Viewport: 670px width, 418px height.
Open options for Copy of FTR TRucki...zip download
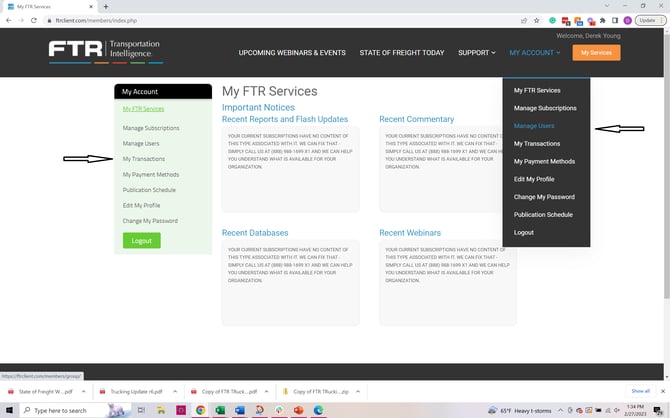tap(358, 391)
